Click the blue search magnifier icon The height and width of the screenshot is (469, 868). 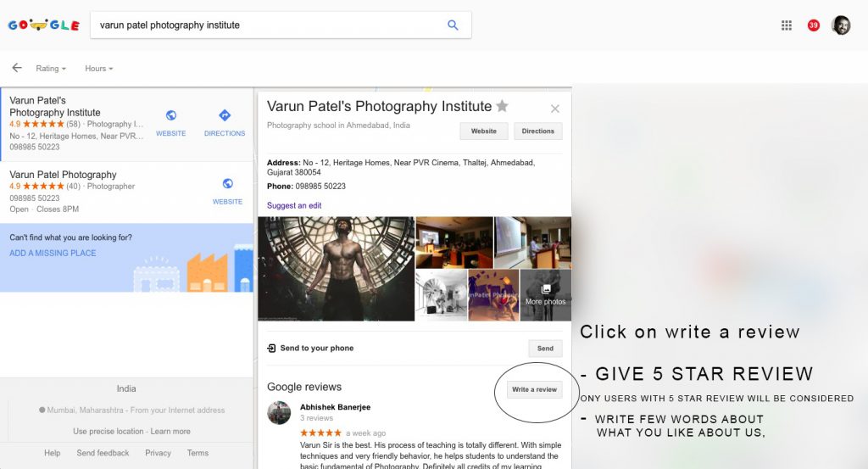[453, 25]
